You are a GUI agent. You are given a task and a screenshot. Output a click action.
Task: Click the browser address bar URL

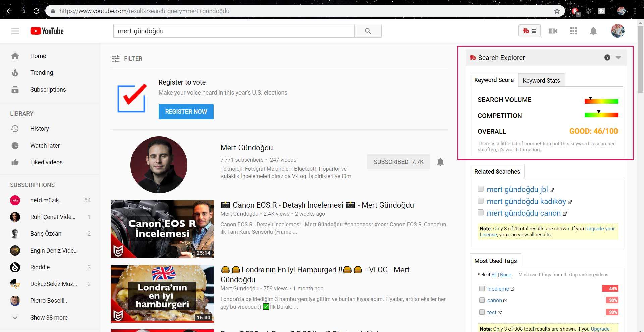145,11
